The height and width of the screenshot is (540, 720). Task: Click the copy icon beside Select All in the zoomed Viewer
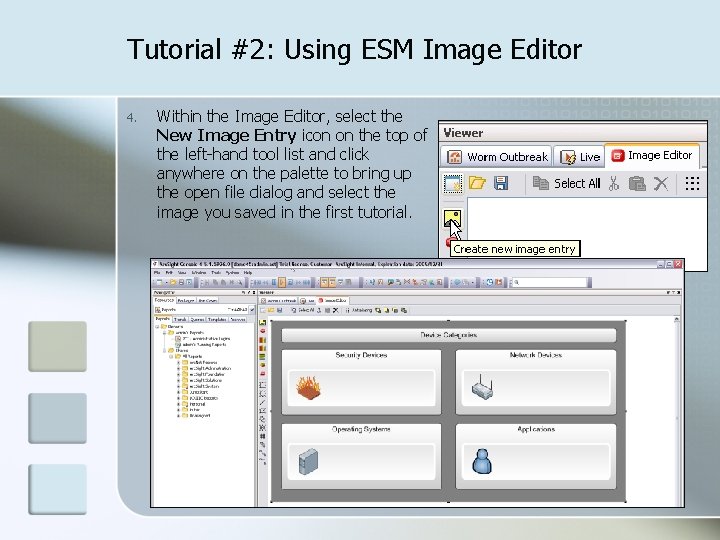540,183
